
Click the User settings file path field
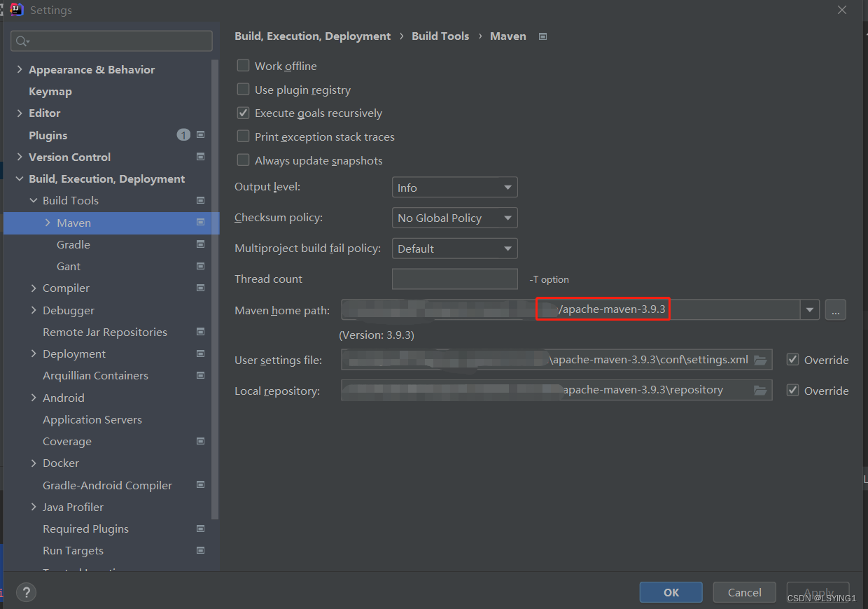556,360
